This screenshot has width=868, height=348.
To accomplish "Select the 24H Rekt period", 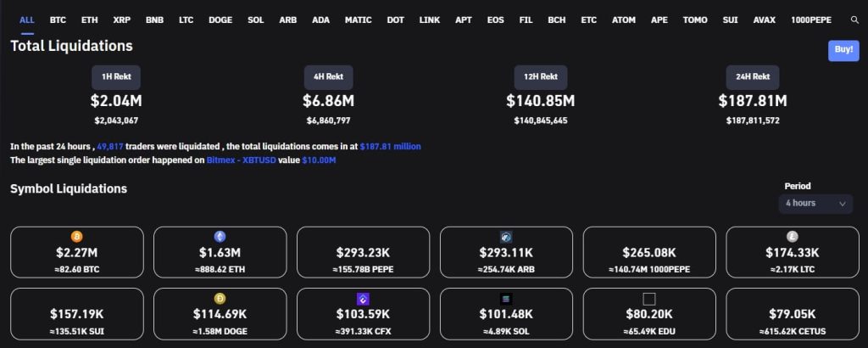I will pyautogui.click(x=753, y=77).
